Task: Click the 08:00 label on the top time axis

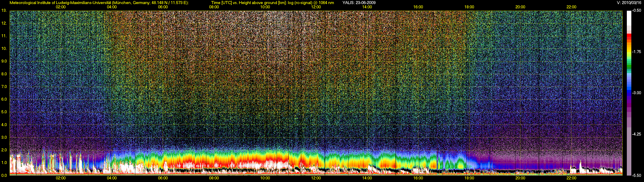Action: [x=214, y=7]
